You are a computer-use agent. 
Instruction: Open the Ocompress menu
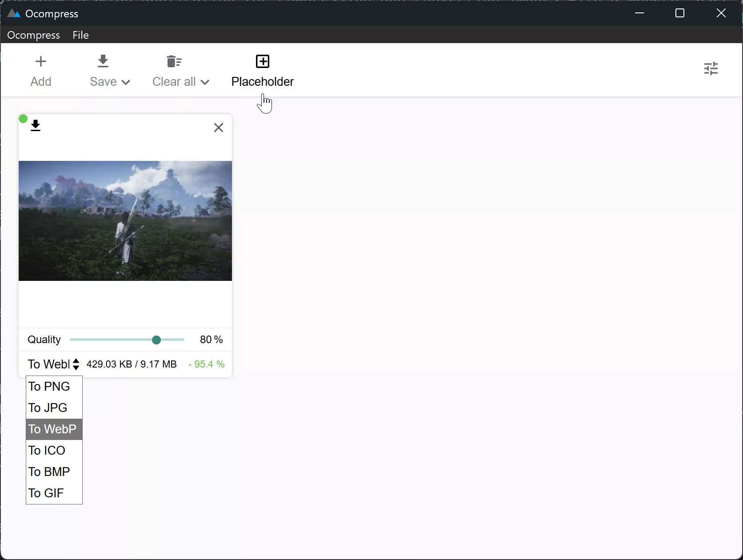pos(33,35)
